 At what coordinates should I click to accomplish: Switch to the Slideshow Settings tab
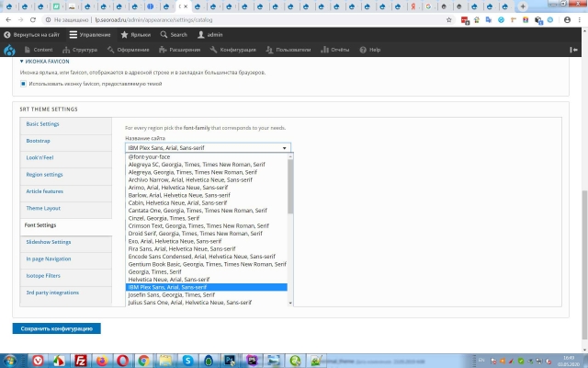48,242
